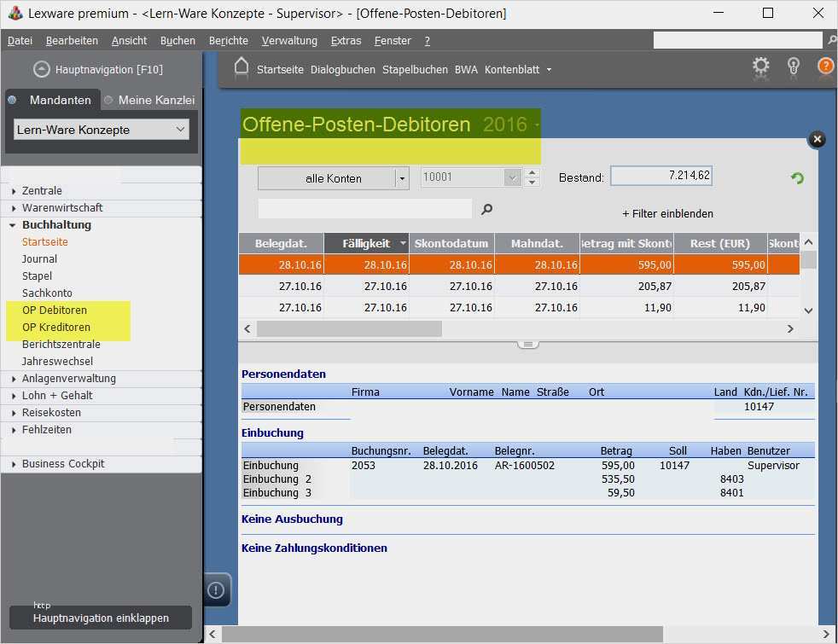Click the + Filter einblenden link

667,213
